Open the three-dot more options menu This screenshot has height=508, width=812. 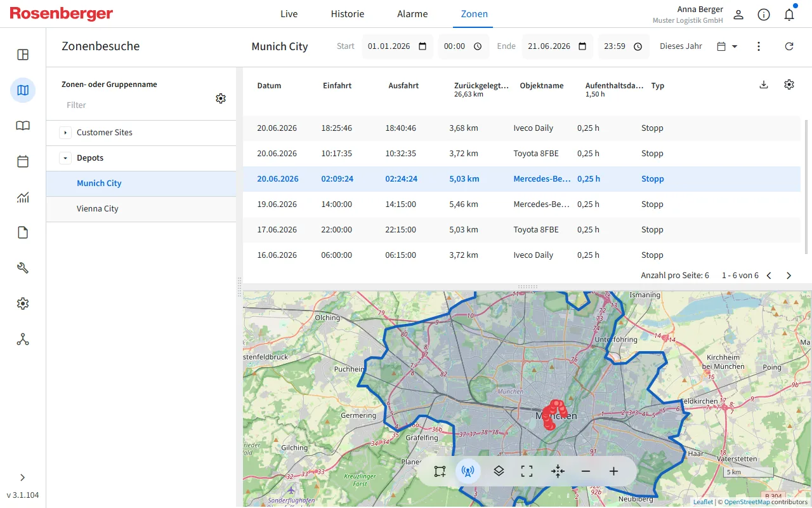759,46
